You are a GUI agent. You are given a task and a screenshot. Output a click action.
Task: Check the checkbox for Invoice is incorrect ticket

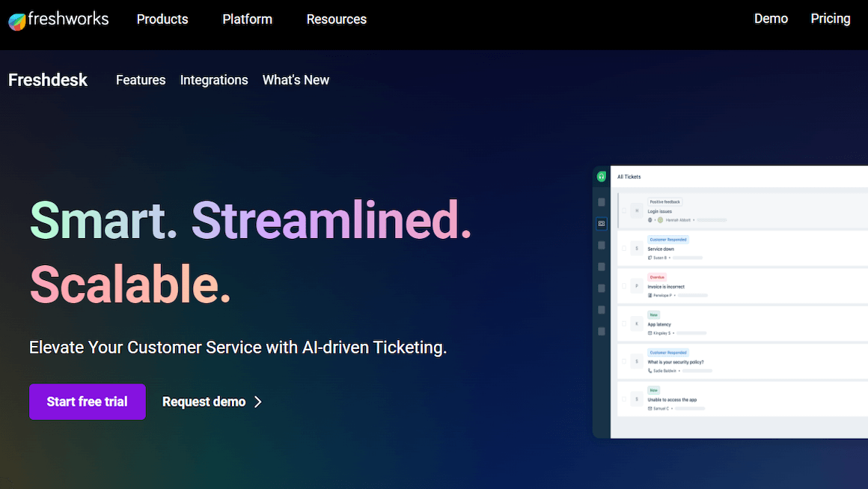tap(624, 286)
